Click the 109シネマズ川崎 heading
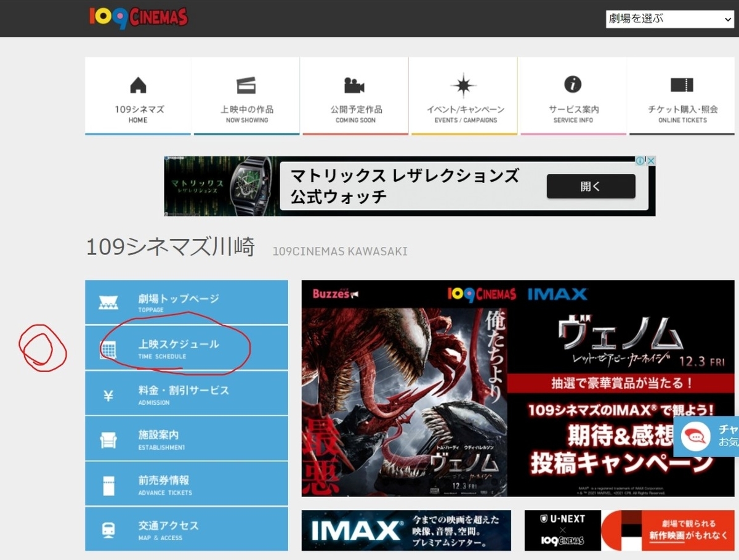Viewport: 739px width, 560px height. pyautogui.click(x=170, y=247)
